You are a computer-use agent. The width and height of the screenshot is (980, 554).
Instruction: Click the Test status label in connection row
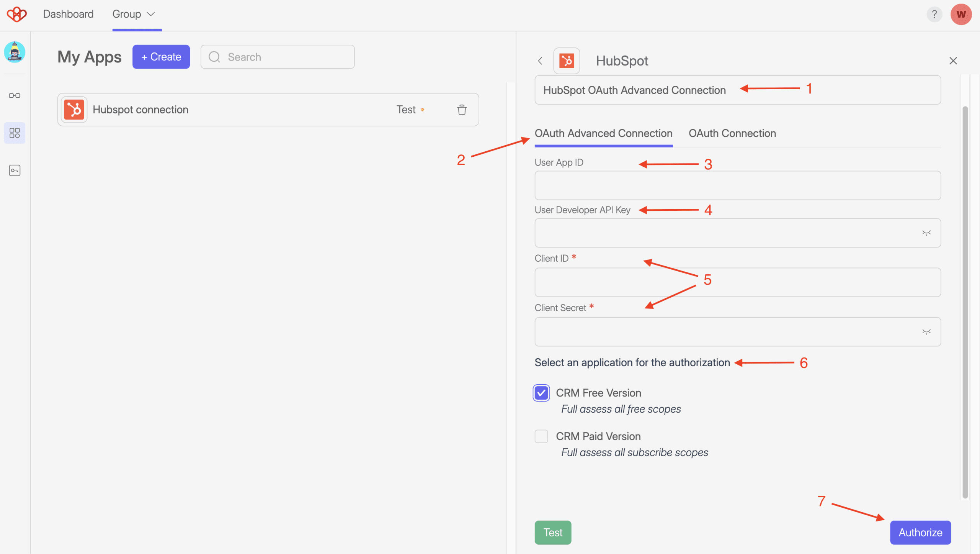[406, 110]
